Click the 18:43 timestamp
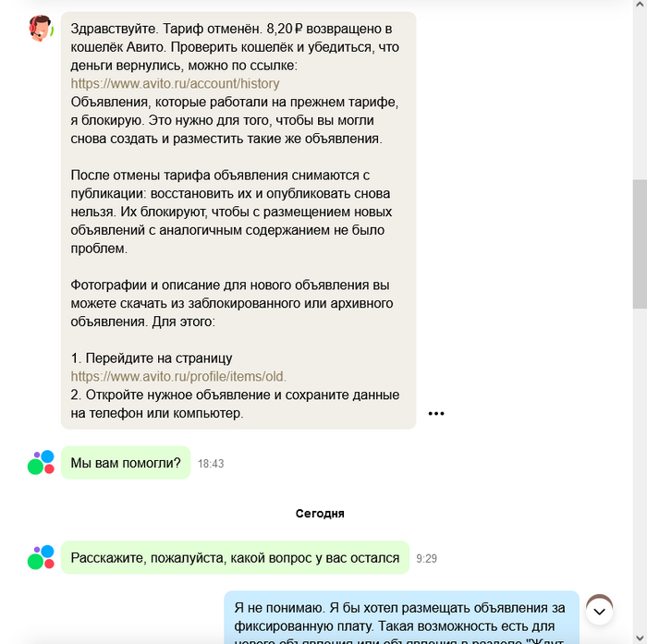 pos(211,464)
